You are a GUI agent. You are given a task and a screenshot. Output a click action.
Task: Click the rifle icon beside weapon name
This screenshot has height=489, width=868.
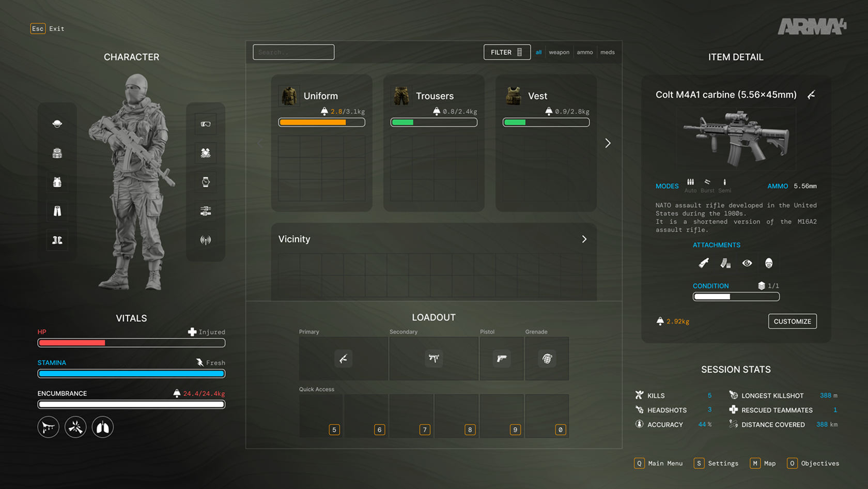pyautogui.click(x=812, y=95)
